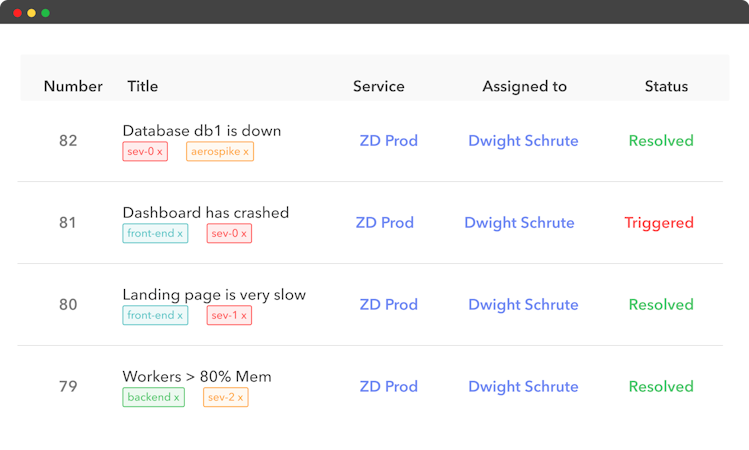Screen dimensions: 749x450
Task: Open the Workers > 80% Mem incident
Action: click(x=197, y=377)
